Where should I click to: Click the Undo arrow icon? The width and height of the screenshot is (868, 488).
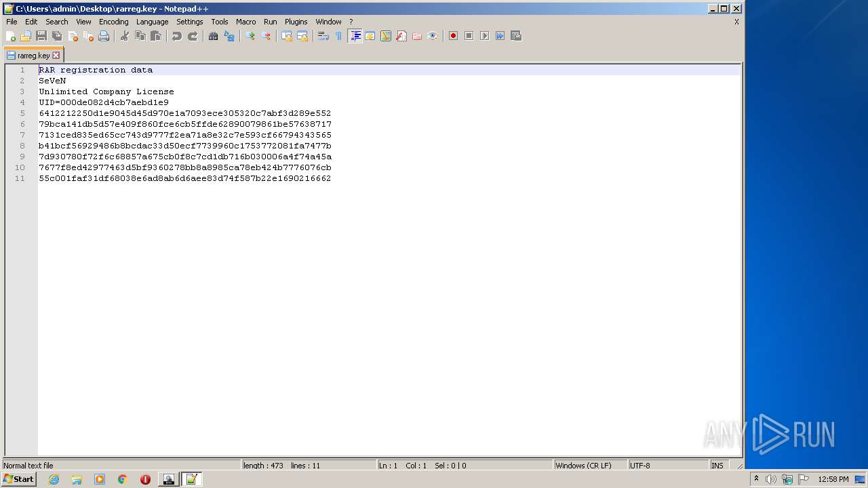pos(177,36)
